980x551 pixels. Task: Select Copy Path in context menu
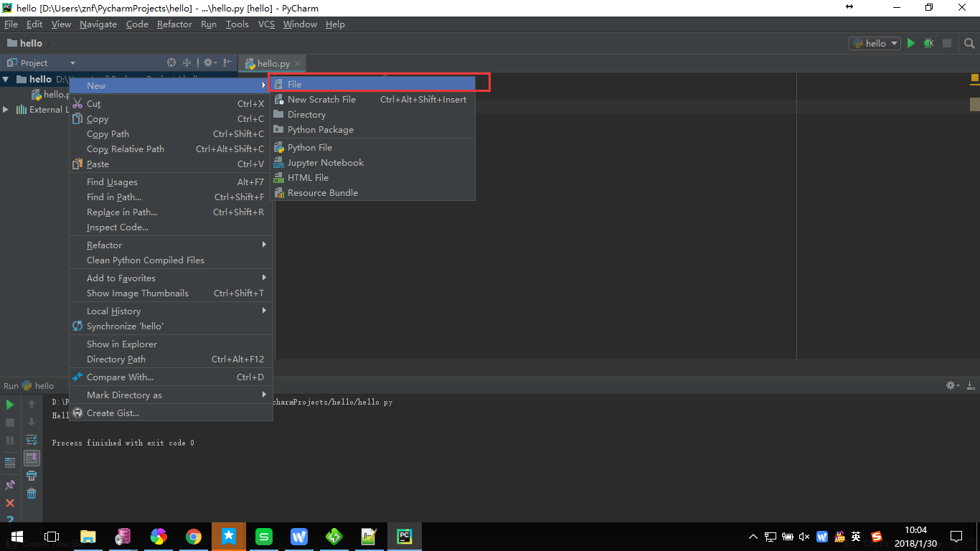tap(171, 134)
